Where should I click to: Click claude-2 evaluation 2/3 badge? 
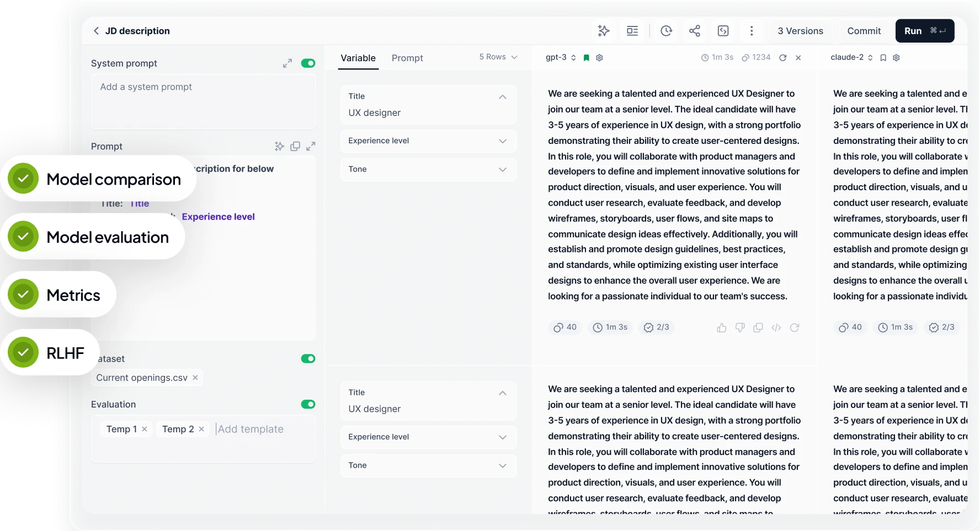pyautogui.click(x=942, y=328)
